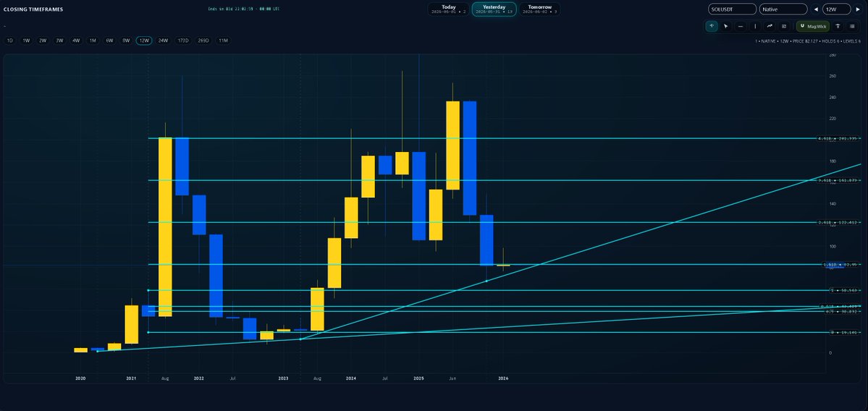Switch to the Tomorrow tab
868x411 pixels.
[539, 9]
